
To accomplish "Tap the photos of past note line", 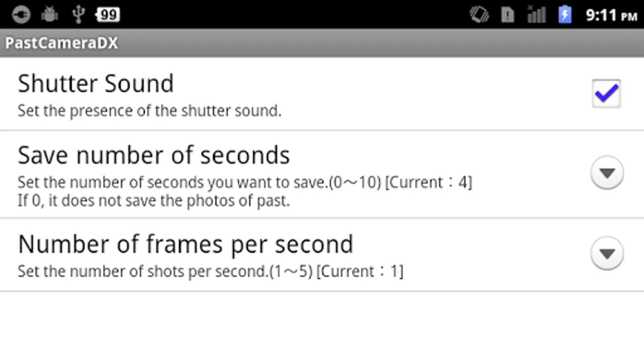I will [154, 200].
